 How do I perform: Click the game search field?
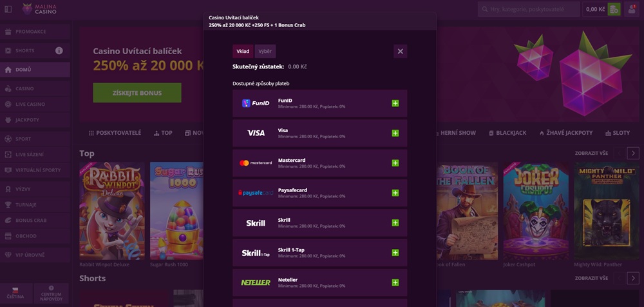(528, 9)
